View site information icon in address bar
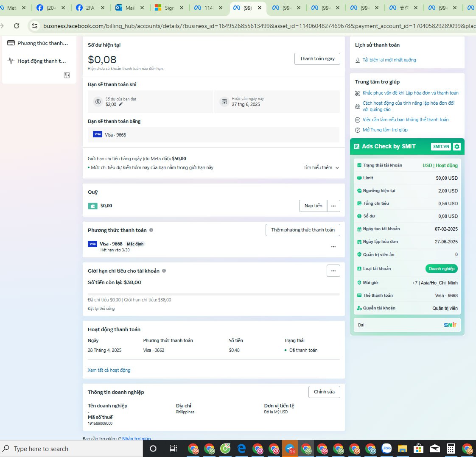 (35, 26)
